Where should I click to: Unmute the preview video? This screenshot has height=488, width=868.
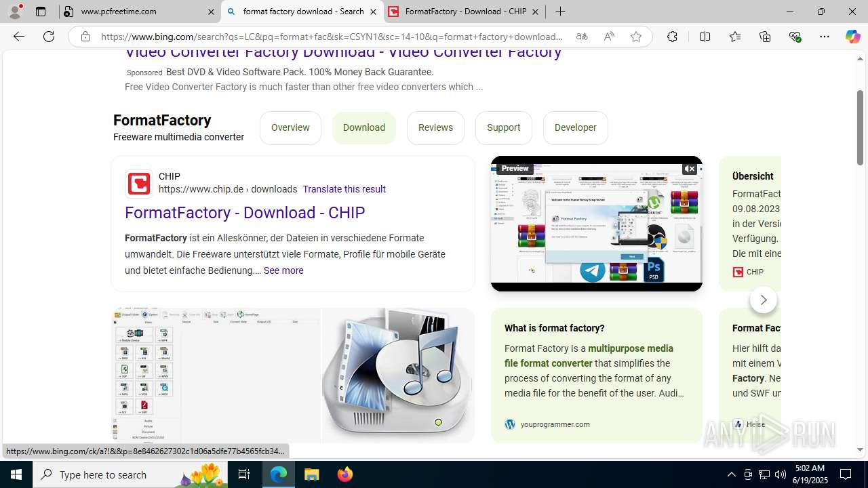pos(690,169)
